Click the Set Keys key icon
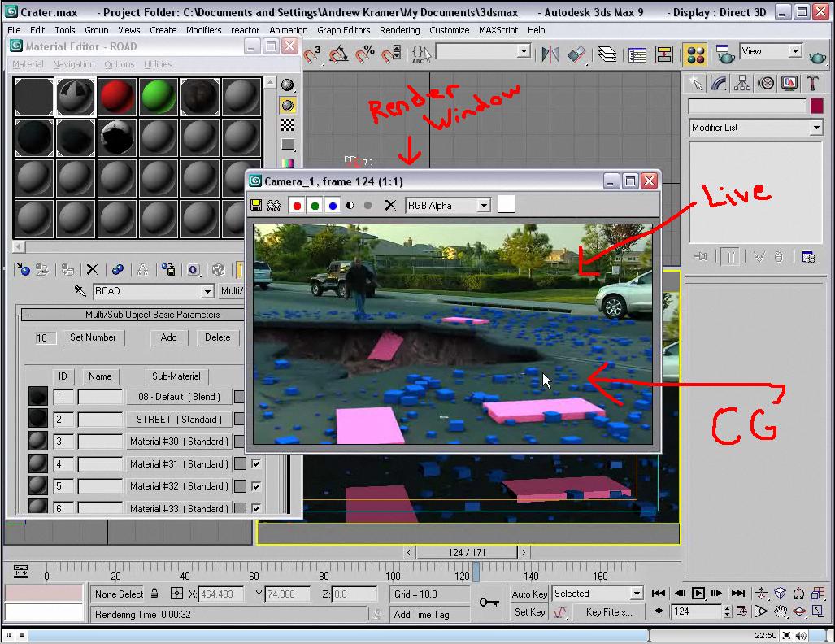The image size is (835, 644). tap(489, 603)
